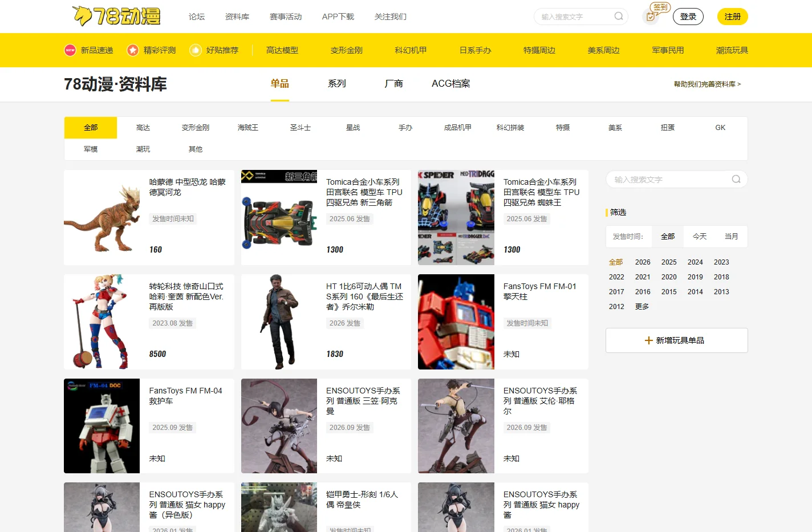Filter by release year 2023
This screenshot has height=532, width=812.
[x=721, y=262]
